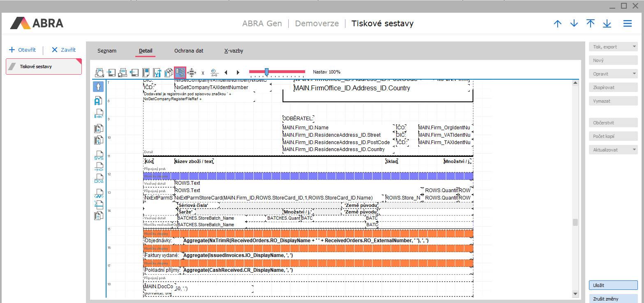Select the SYS system field tool

pos(98,156)
